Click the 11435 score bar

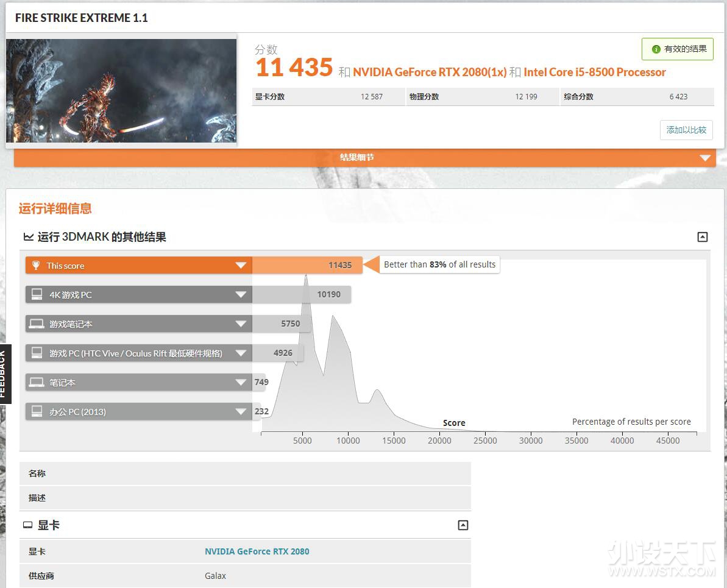[307, 265]
